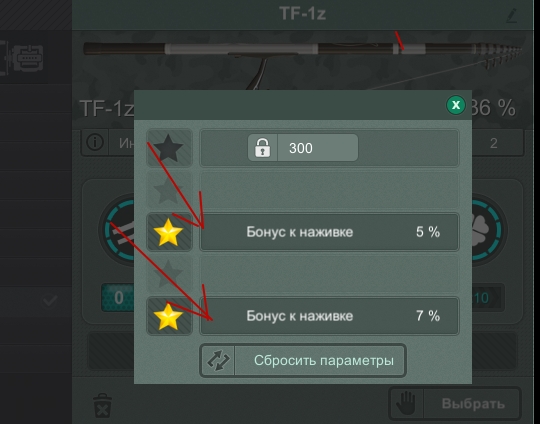The image size is (540, 424).
Task: Click the padlock icon next to 300
Action: pos(262,148)
